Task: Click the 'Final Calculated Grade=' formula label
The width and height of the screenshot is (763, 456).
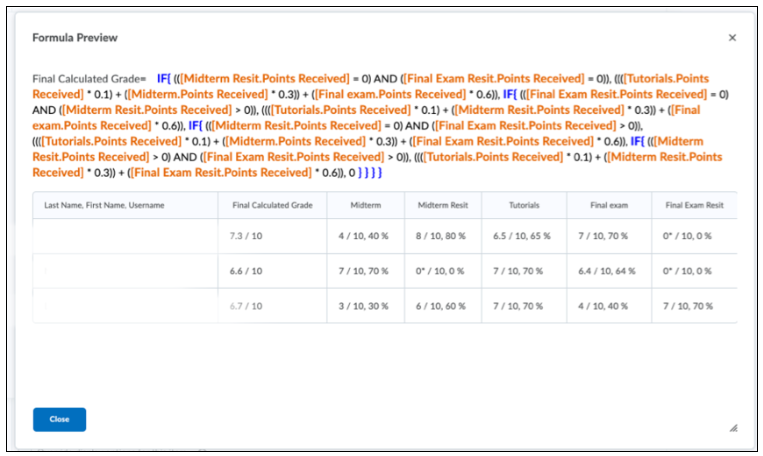Action: (89, 79)
